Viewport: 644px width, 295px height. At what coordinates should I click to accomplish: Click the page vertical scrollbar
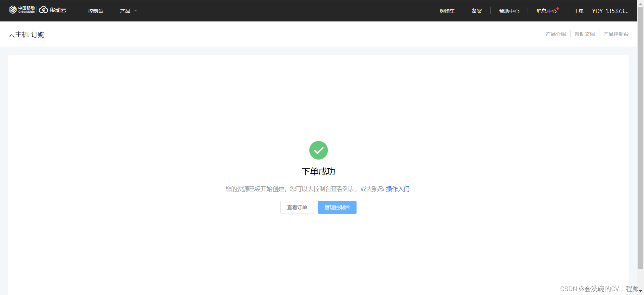coord(640,138)
